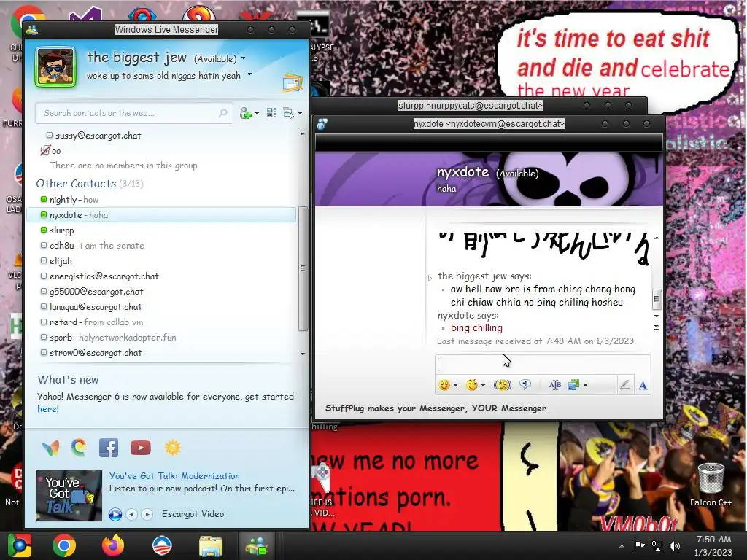The image size is (747, 560).
Task: Select contact strow0@escargot.chat
Action: point(91,353)
